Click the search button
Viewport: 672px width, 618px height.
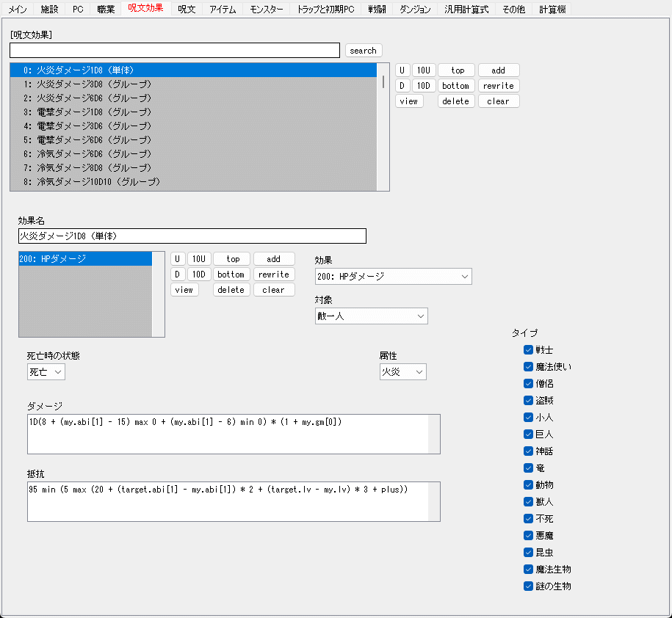[x=364, y=51]
